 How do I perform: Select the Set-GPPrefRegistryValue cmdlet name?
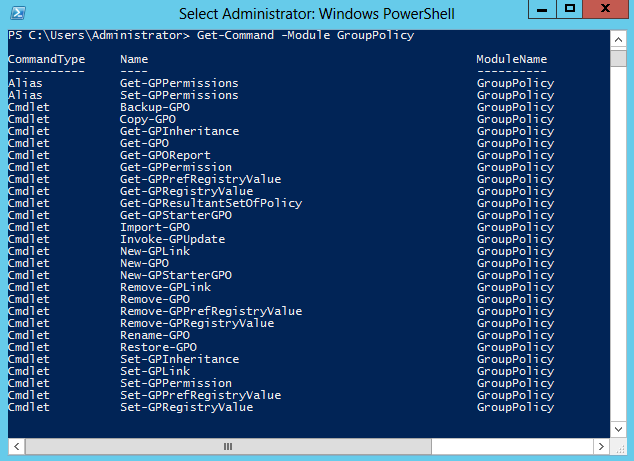tap(201, 395)
